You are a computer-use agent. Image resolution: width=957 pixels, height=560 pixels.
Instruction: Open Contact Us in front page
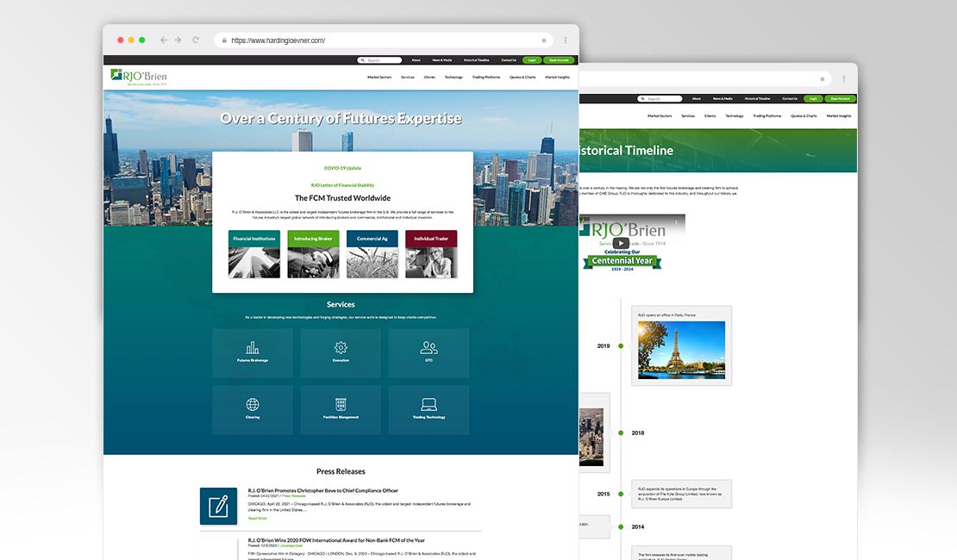(509, 59)
